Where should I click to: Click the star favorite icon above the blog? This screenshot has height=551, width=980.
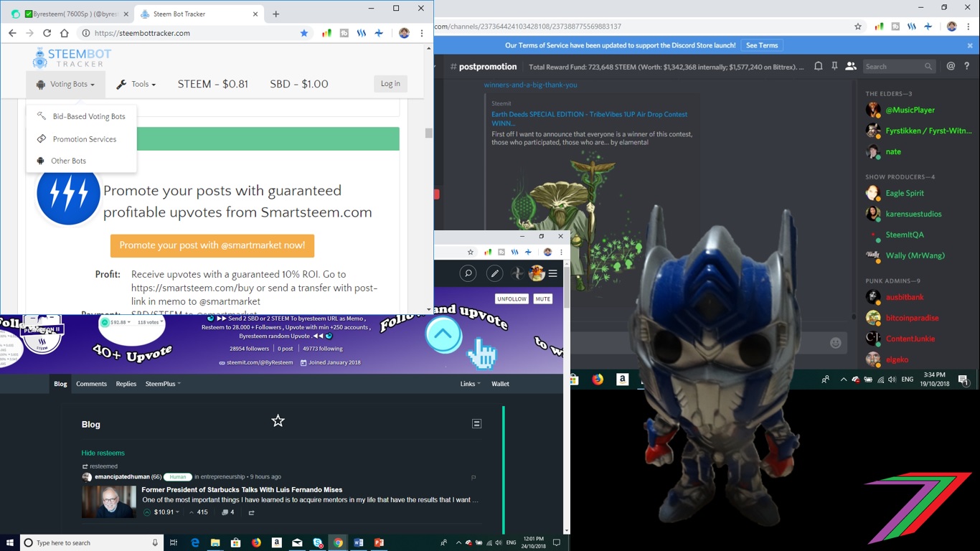278,421
